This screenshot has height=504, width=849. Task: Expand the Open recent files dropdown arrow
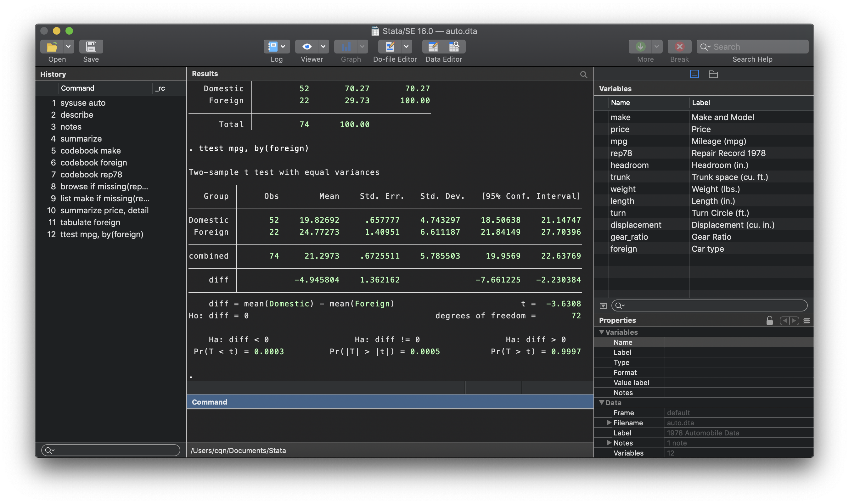[x=68, y=47]
